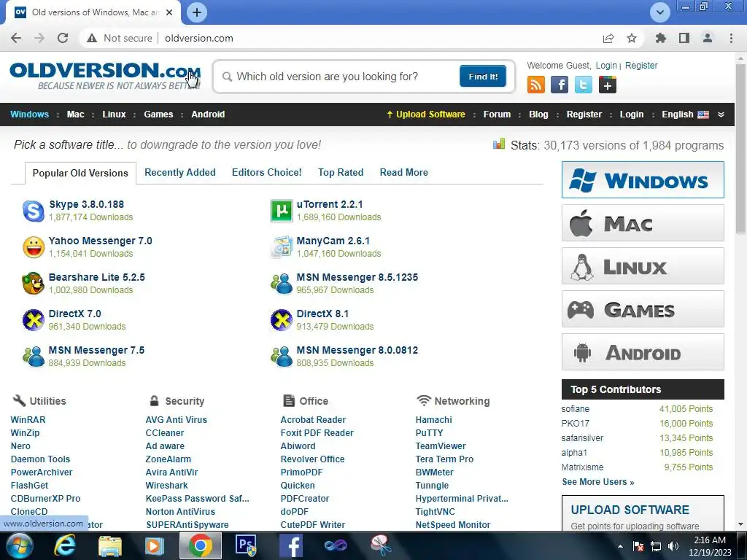The image size is (747, 560).
Task: Click the uTorrent green icon
Action: pyautogui.click(x=282, y=211)
